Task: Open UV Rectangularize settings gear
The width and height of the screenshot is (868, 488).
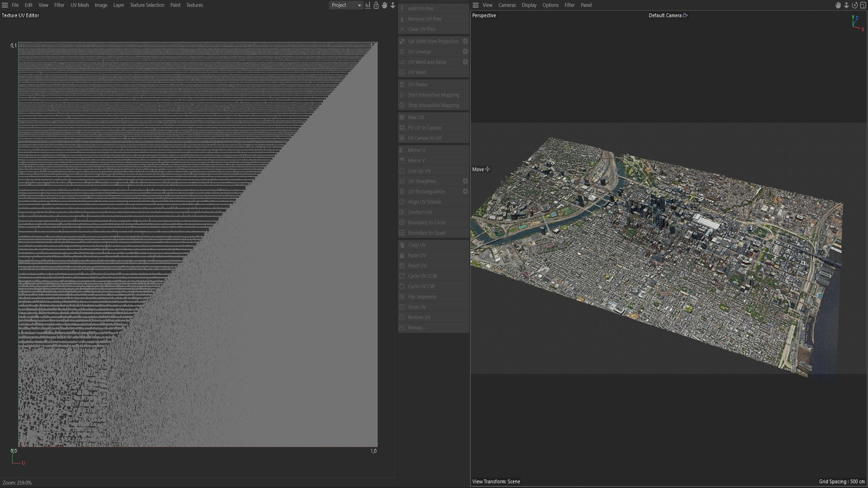Action: point(465,191)
